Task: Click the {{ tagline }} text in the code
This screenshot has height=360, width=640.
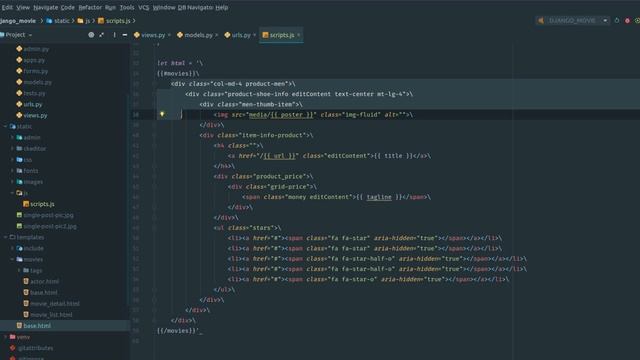Action: 379,197
